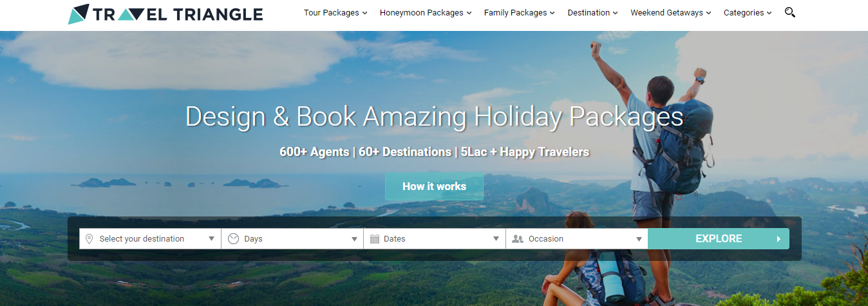Expand the Select your destination dropdown arrow
The image size is (868, 306).
pyautogui.click(x=212, y=239)
